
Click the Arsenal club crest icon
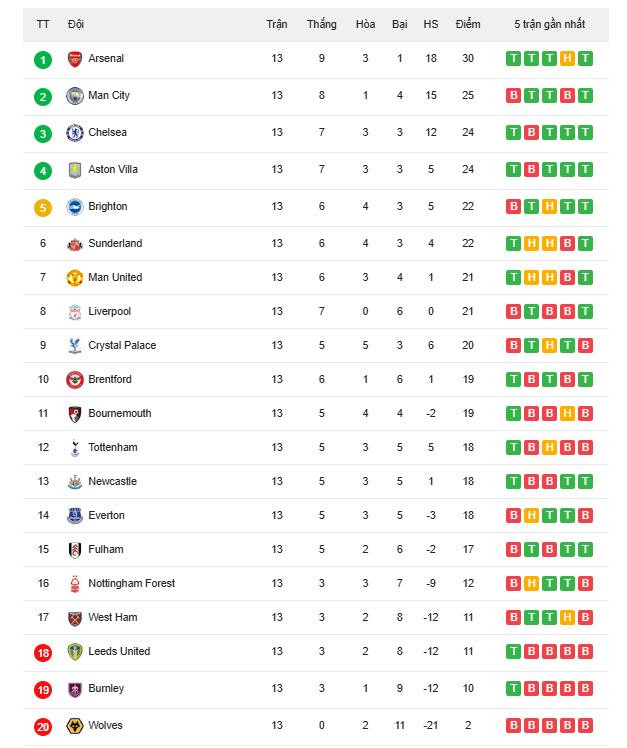pyautogui.click(x=74, y=59)
